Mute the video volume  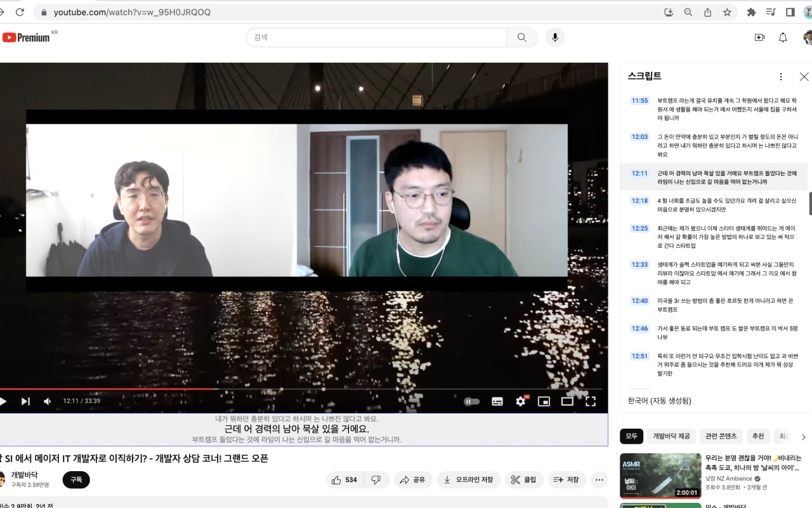tap(48, 401)
